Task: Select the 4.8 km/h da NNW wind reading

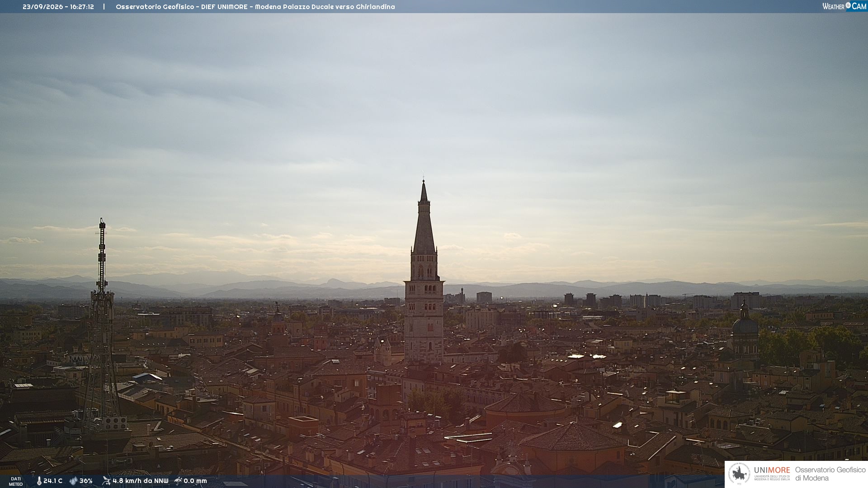Action: pyautogui.click(x=141, y=481)
